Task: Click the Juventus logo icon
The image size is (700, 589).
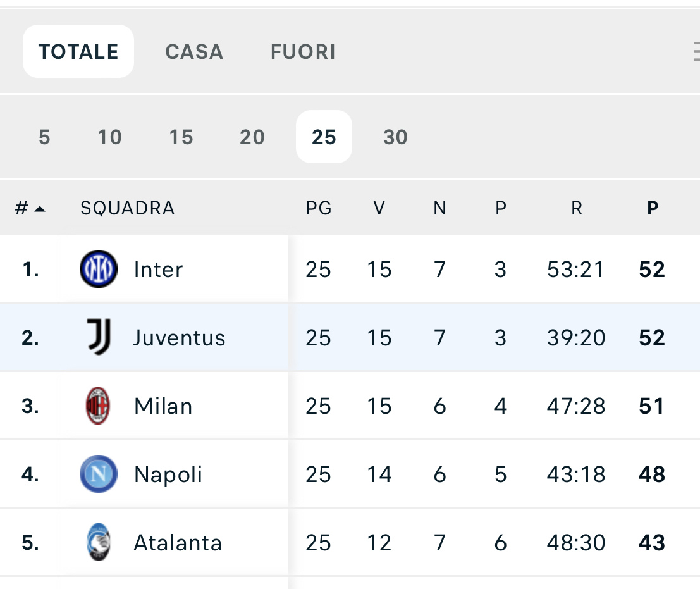Action: click(99, 337)
